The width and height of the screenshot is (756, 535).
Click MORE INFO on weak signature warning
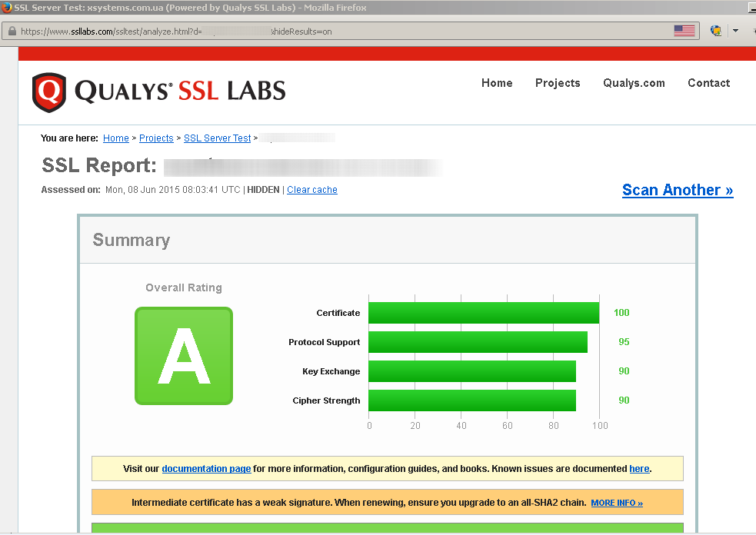coord(616,503)
